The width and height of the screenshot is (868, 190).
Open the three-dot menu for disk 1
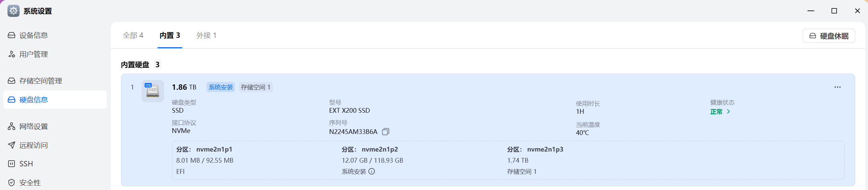point(837,87)
